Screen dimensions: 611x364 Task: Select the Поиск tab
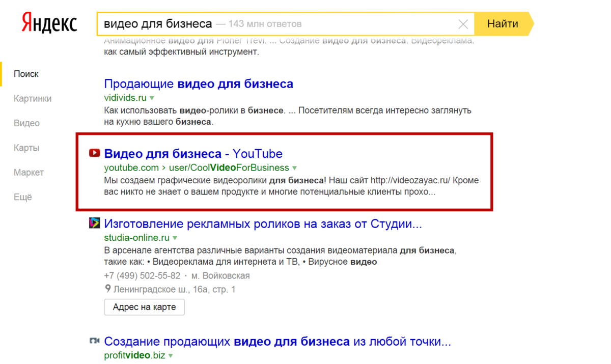tap(26, 74)
